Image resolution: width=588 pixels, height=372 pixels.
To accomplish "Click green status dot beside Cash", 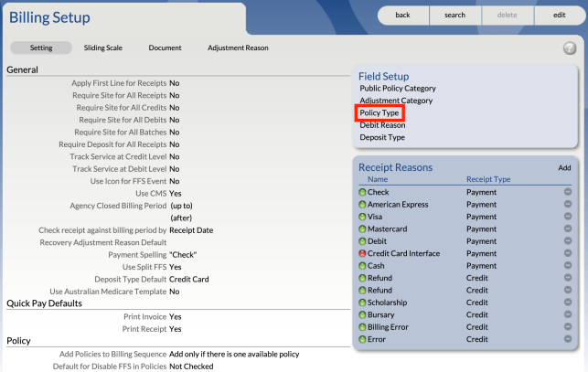I will (362, 266).
